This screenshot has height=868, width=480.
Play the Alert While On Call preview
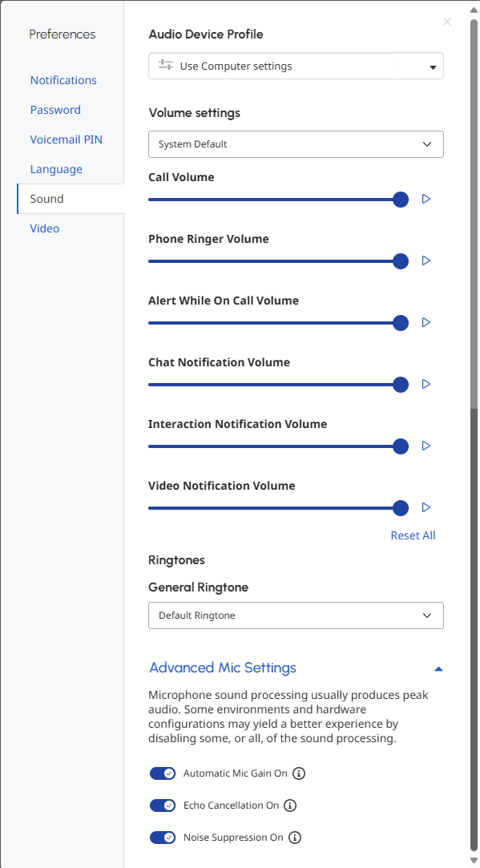pyautogui.click(x=426, y=322)
